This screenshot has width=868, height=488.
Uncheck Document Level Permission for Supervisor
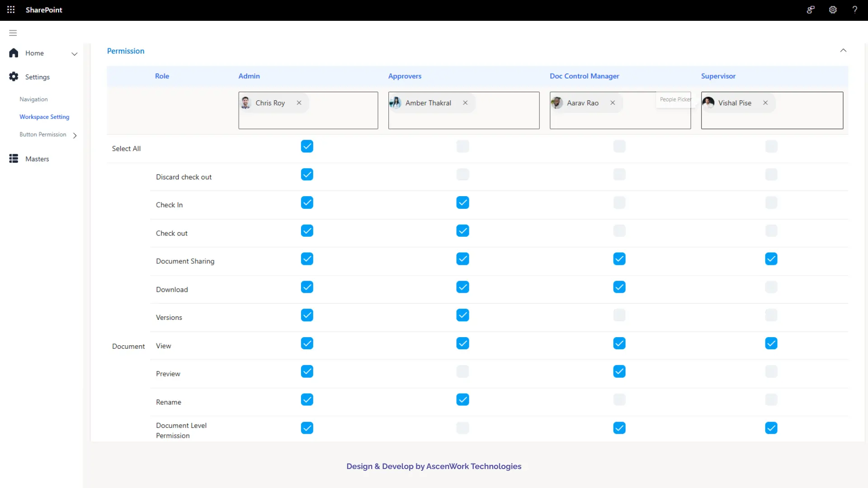click(771, 427)
